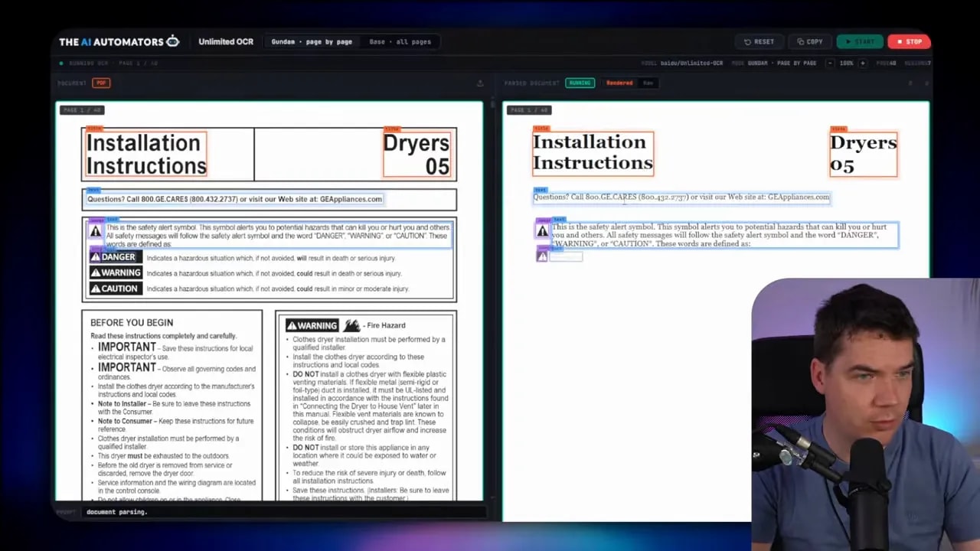The width and height of the screenshot is (980, 551).
Task: Click the zoom in plus button
Action: (863, 63)
